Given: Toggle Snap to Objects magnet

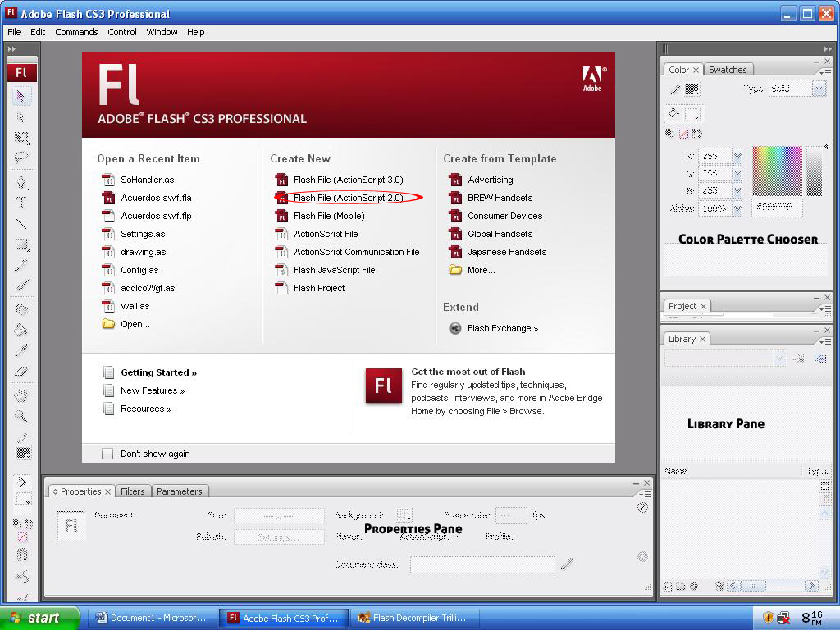Looking at the screenshot, I should pyautogui.click(x=22, y=555).
